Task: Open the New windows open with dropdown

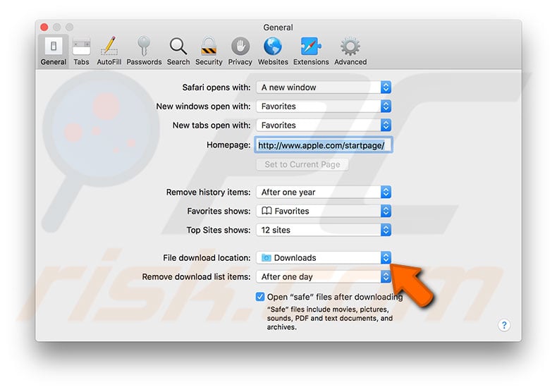Action: point(324,106)
